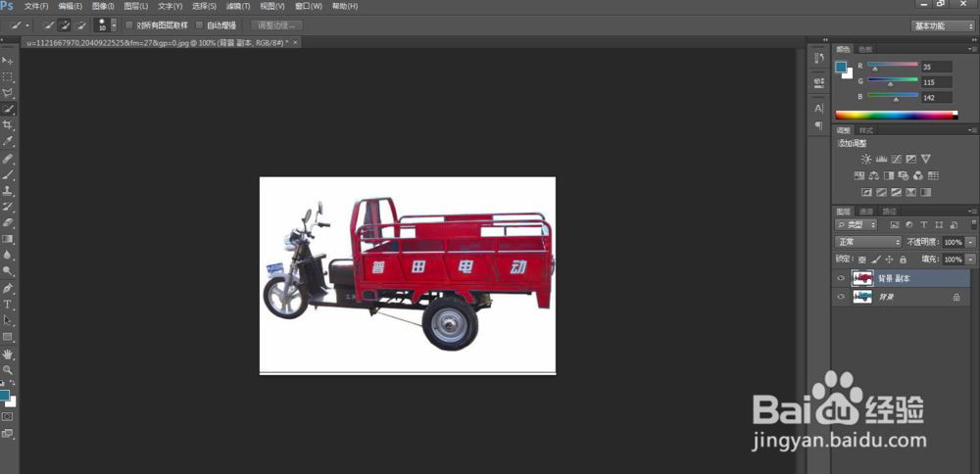Screen dimensions: 980x474
Task: Open the blend mode 正常 dropdown
Action: [x=868, y=242]
